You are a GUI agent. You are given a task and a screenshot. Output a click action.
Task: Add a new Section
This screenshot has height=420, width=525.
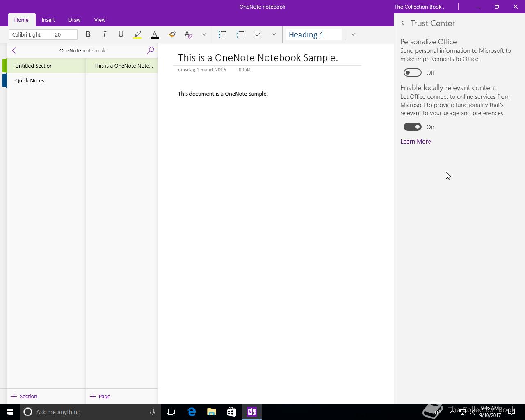coord(24,396)
